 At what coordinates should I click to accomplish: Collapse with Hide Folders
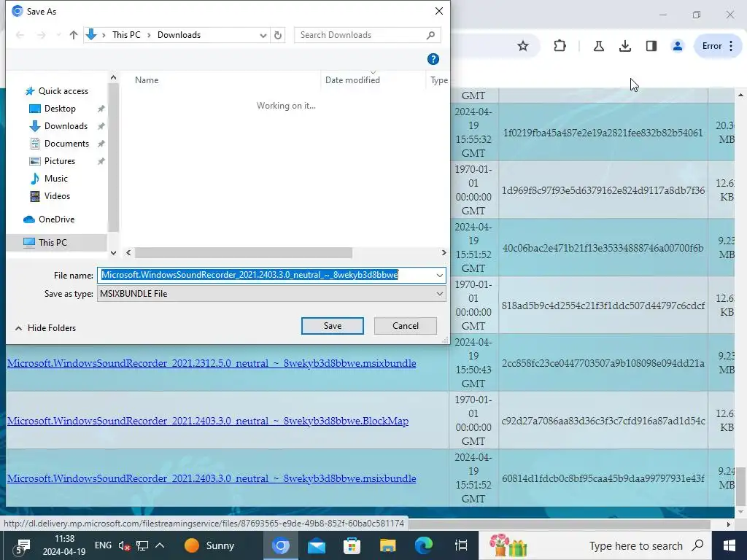46,328
